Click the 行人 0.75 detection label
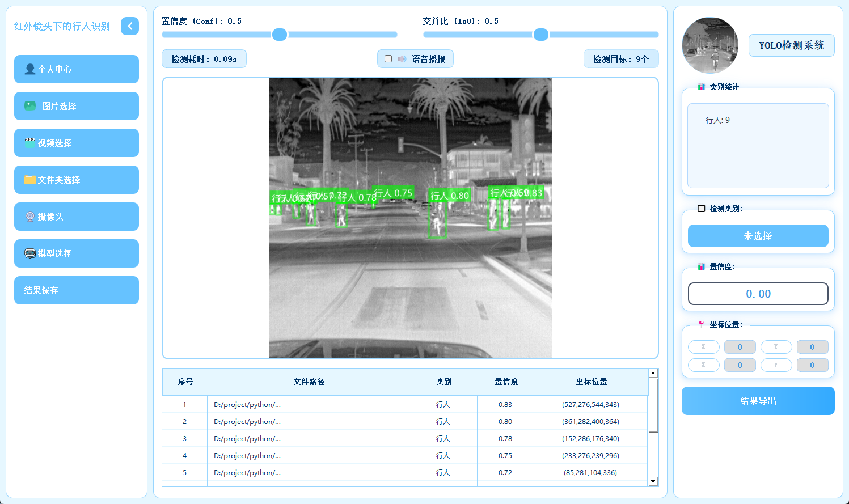 pos(393,193)
